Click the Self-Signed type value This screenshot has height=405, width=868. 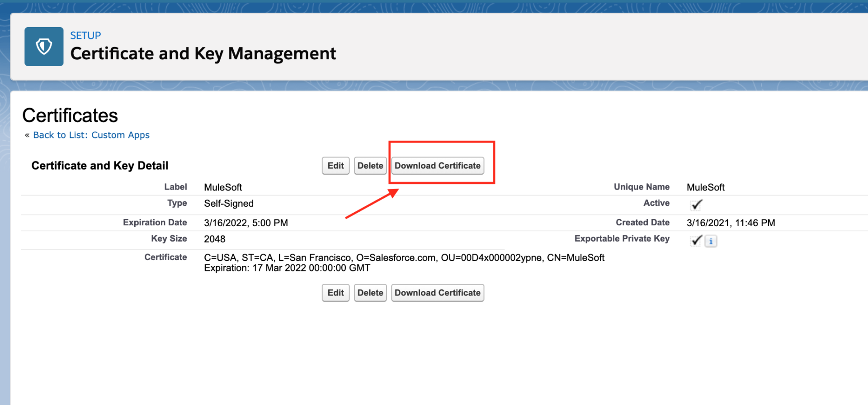229,204
